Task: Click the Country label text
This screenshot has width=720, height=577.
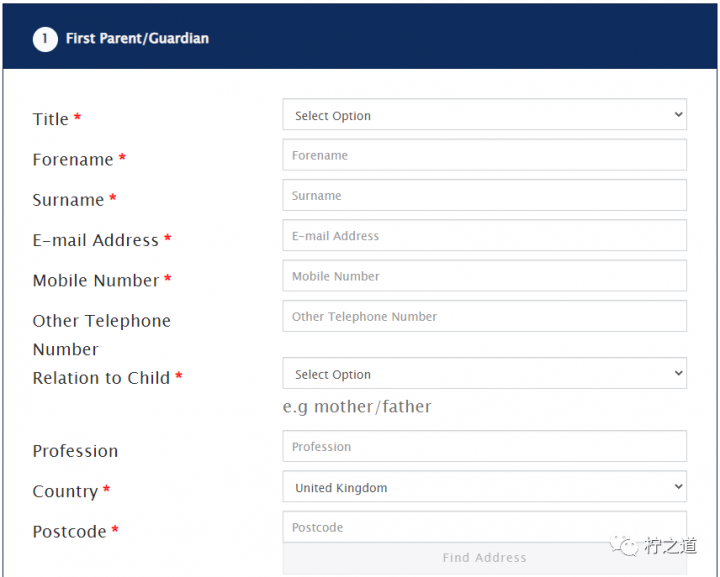Action: point(65,491)
